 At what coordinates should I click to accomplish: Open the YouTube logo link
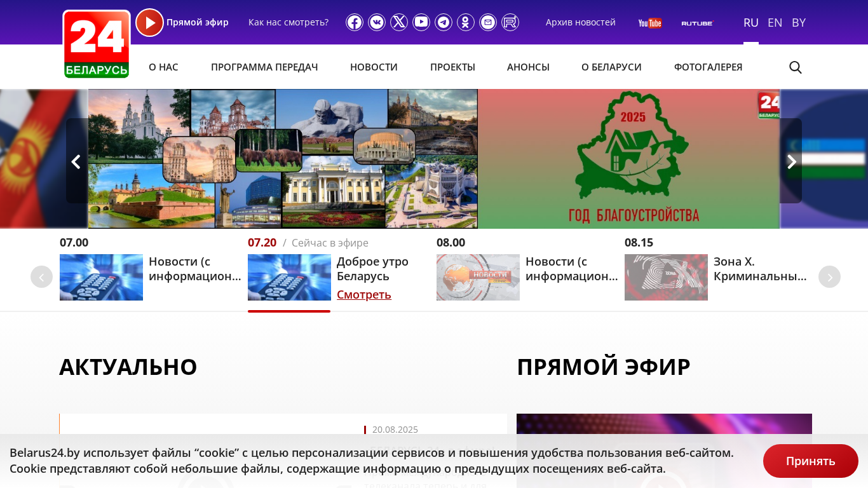point(650,23)
